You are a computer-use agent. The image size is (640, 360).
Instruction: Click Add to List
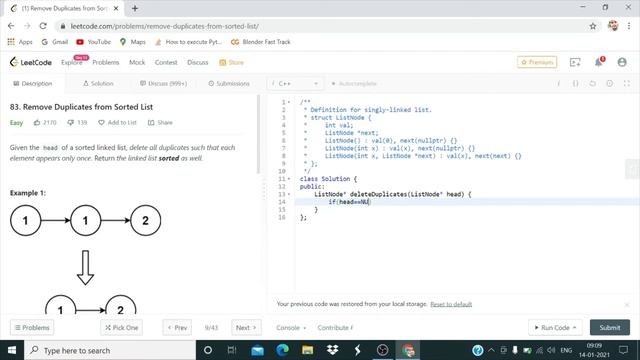click(x=117, y=122)
